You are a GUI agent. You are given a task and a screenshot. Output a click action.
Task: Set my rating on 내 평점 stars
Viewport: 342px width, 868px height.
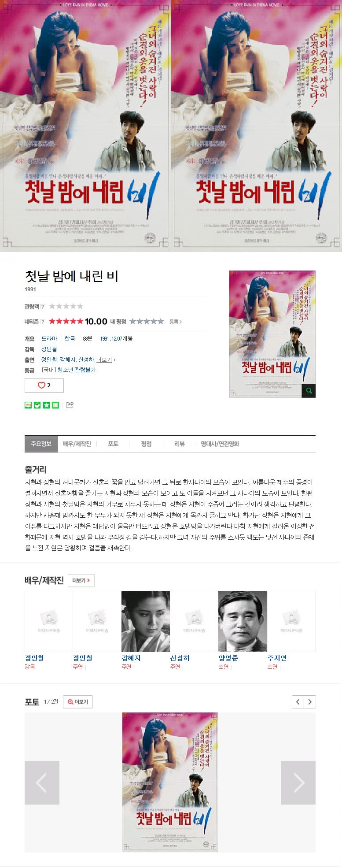(x=147, y=321)
